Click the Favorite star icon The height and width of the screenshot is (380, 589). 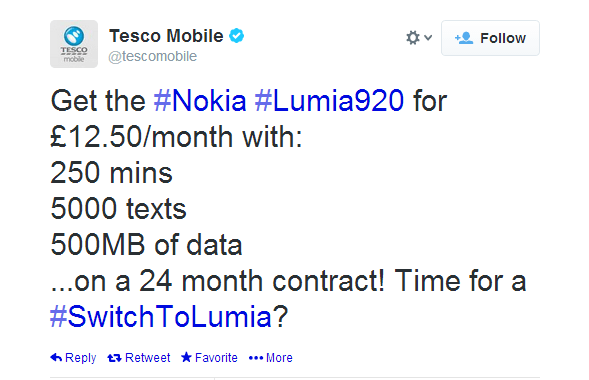tap(186, 357)
